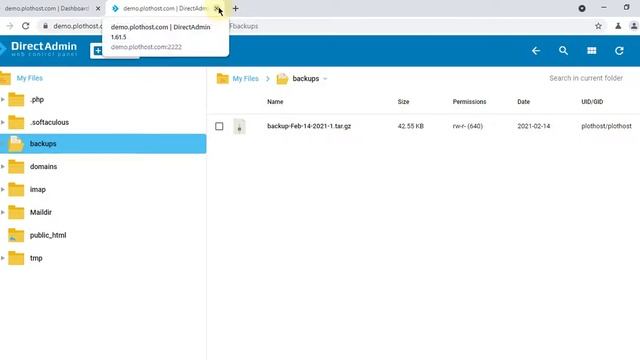The height and width of the screenshot is (360, 640).
Task: Click the browser profile icon
Action: tap(634, 26)
